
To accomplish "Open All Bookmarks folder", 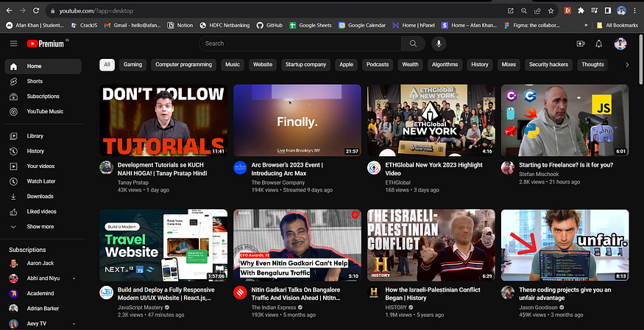I will pos(617,26).
